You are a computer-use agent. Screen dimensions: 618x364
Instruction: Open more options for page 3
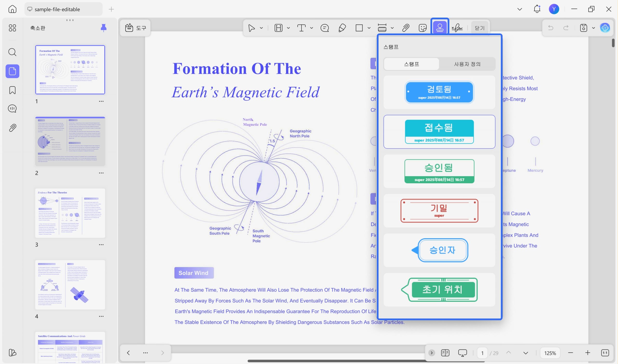click(101, 245)
